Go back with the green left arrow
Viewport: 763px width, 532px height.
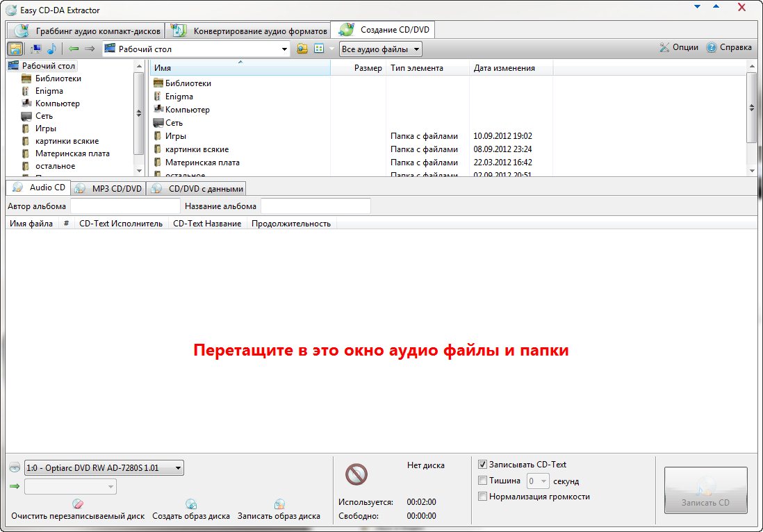pos(74,49)
